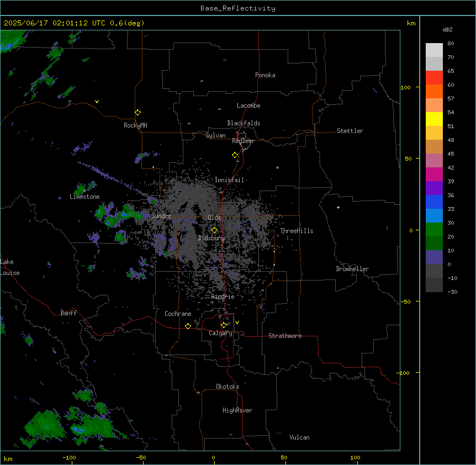Select the Okotoks label

[228, 387]
